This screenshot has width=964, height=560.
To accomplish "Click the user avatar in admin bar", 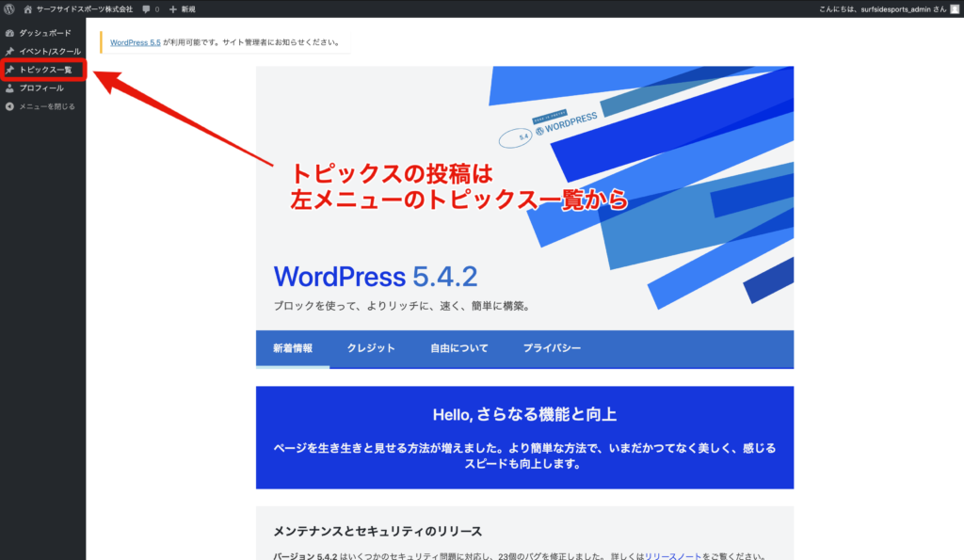I will click(954, 8).
